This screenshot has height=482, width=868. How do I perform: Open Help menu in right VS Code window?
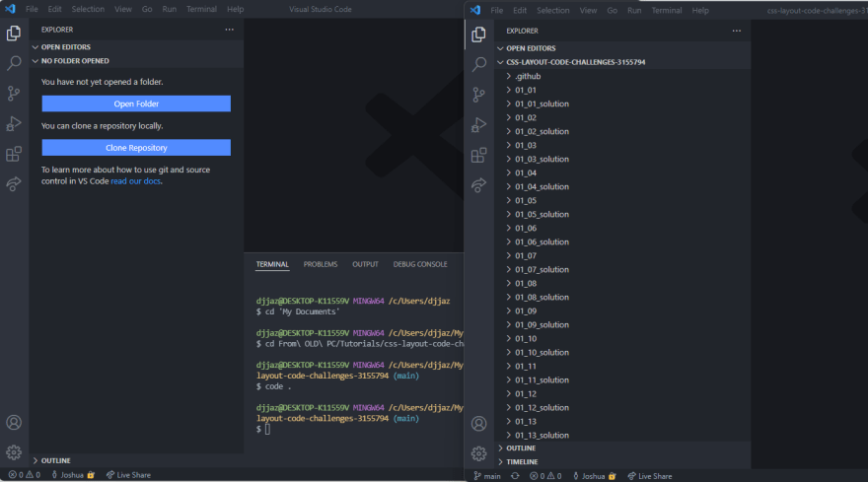click(700, 11)
